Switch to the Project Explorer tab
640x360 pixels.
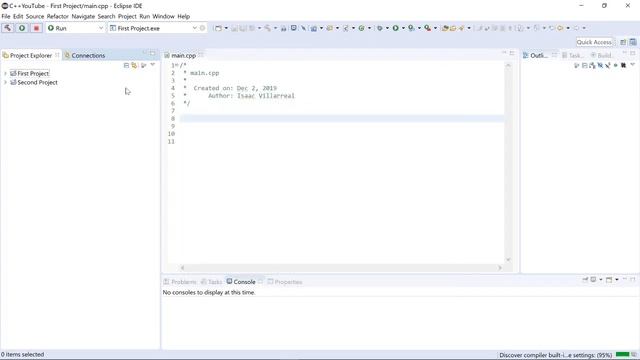click(x=31, y=55)
